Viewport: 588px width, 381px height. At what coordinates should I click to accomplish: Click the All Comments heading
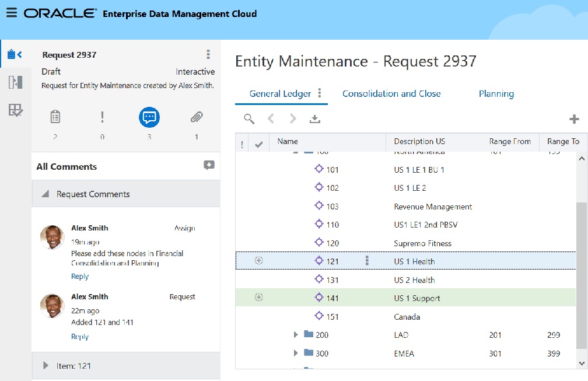click(x=66, y=166)
